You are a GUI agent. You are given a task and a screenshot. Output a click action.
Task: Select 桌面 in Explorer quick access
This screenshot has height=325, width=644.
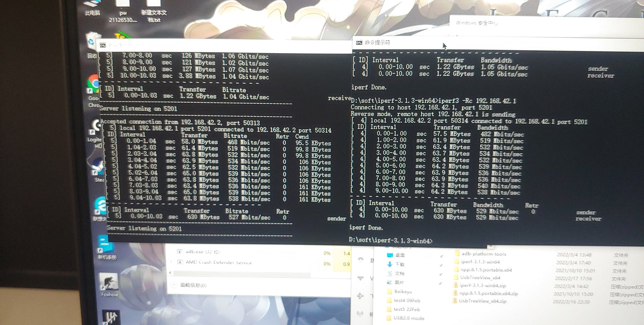pyautogui.click(x=400, y=255)
